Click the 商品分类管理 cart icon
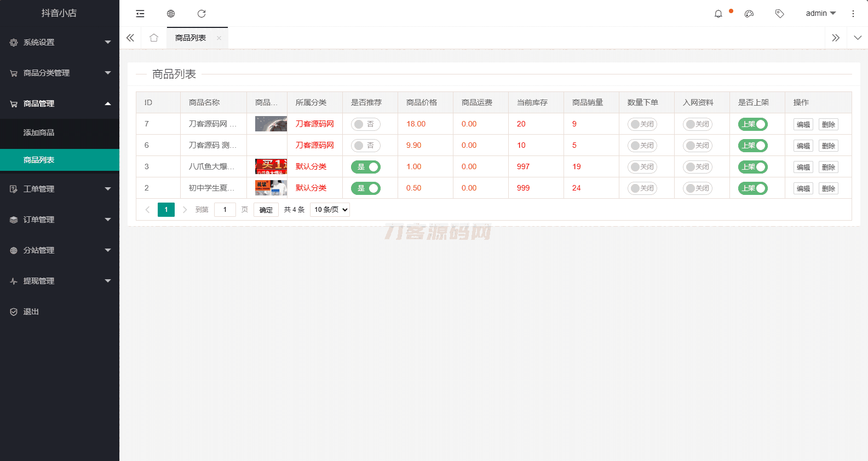Screen dimensions: 868x461 click(x=14, y=73)
